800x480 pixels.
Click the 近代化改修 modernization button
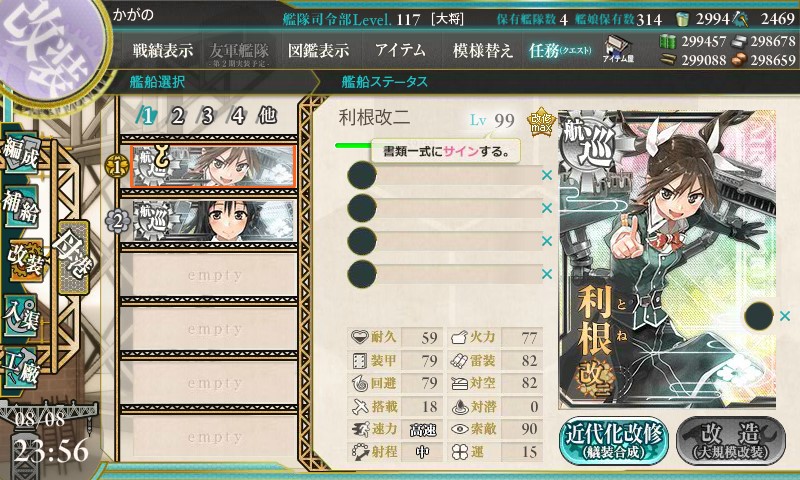[x=614, y=441]
